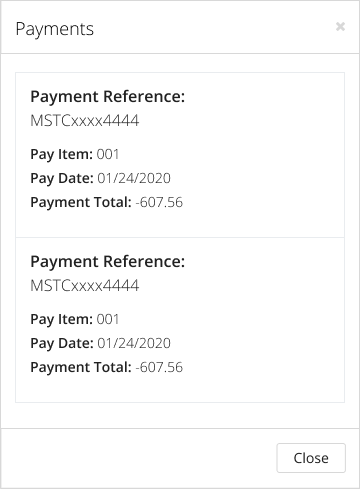The height and width of the screenshot is (489, 360).
Task: Click the first Payment Reference heading
Action: pos(108,97)
